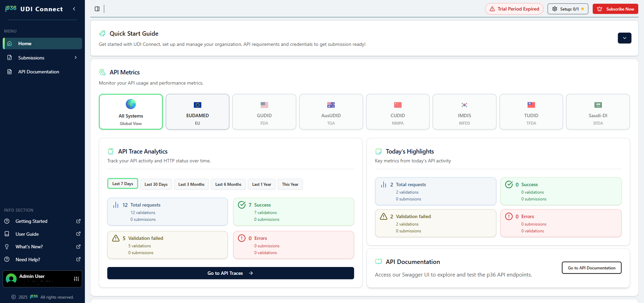The height and width of the screenshot is (303, 644).
Task: Click the "5 validations" text
Action: (140, 246)
